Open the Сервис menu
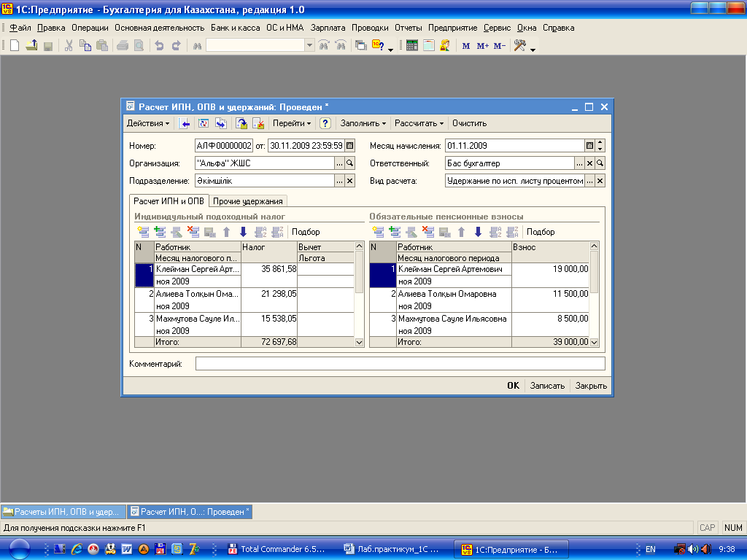Image resolution: width=747 pixels, height=560 pixels. (x=497, y=28)
